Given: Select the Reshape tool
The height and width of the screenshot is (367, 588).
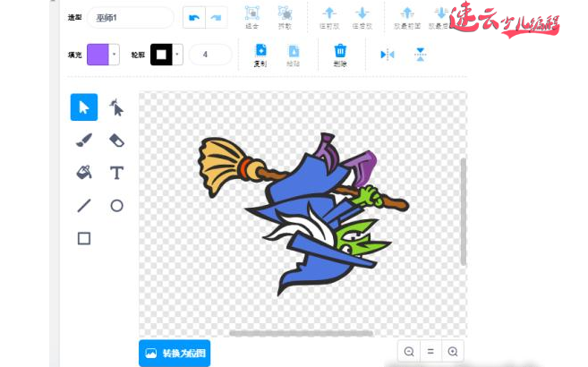Looking at the screenshot, I should [x=116, y=108].
